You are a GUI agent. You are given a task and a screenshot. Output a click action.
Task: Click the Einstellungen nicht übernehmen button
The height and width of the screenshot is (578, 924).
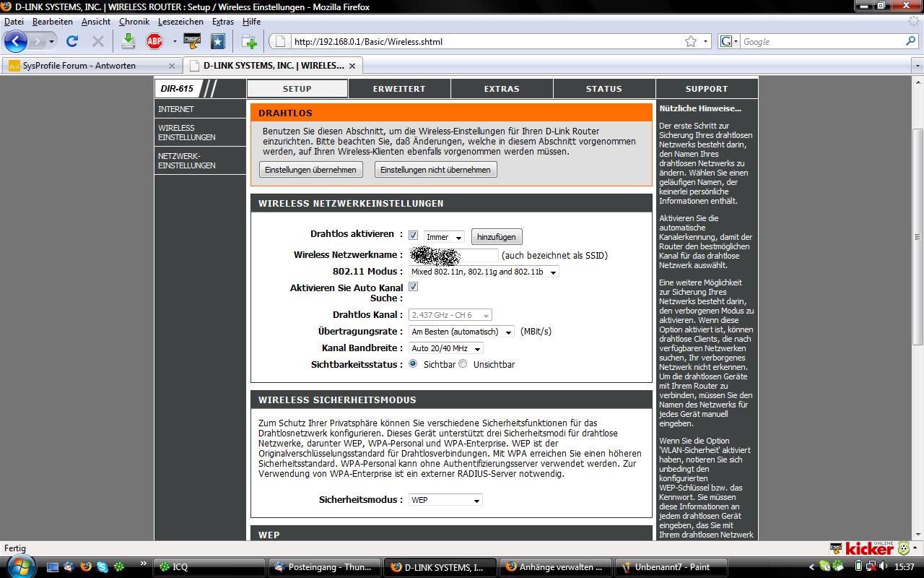click(435, 170)
